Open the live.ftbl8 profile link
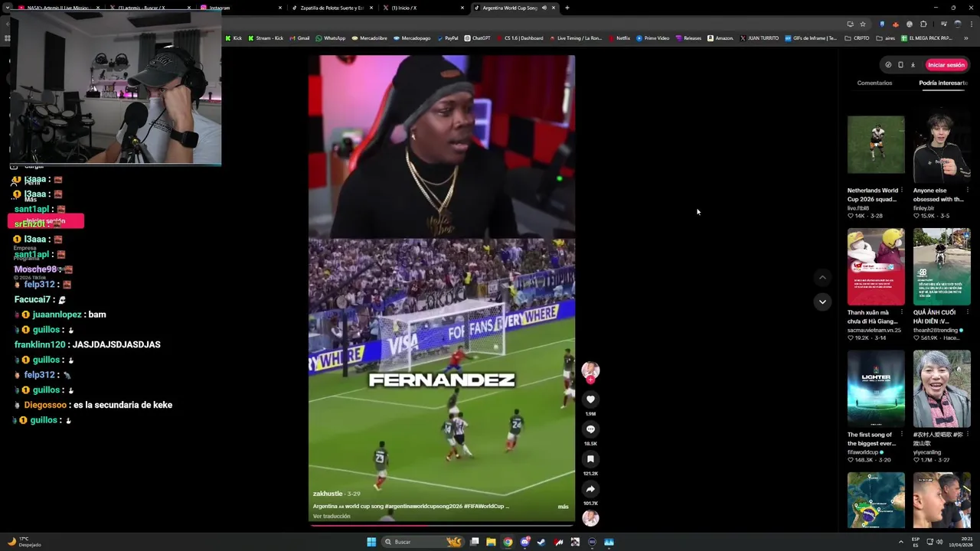980x551 pixels. (858, 208)
